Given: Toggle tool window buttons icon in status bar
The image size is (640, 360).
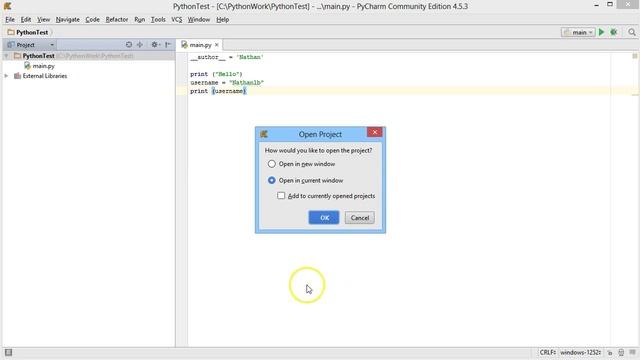Looking at the screenshot, I should click(8, 352).
